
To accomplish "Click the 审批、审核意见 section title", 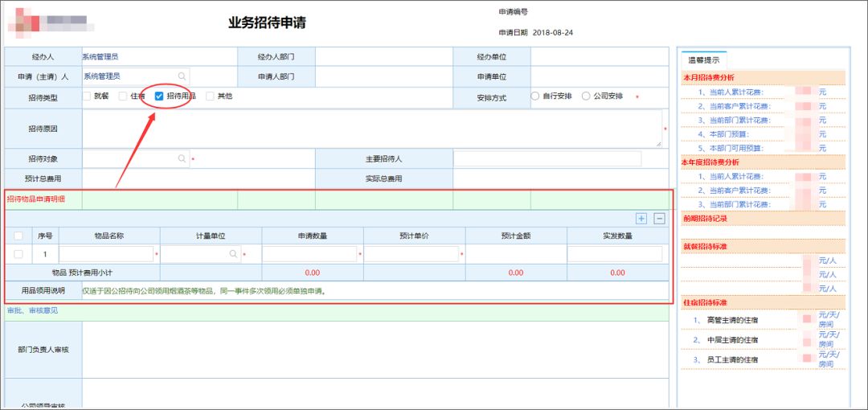I will [32, 311].
